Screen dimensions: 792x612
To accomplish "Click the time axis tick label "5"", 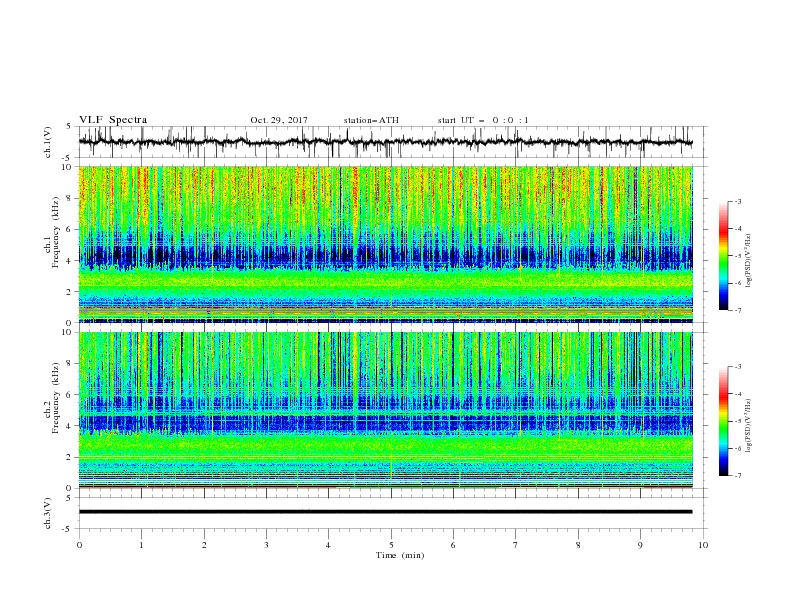I will pos(391,545).
